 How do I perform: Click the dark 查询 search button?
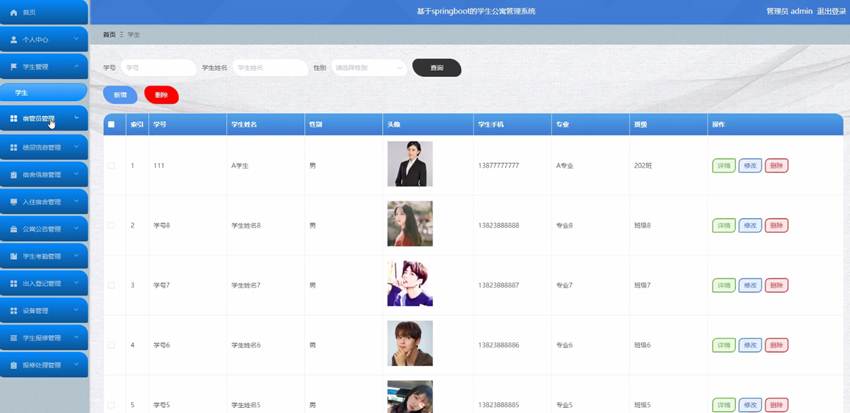point(437,68)
